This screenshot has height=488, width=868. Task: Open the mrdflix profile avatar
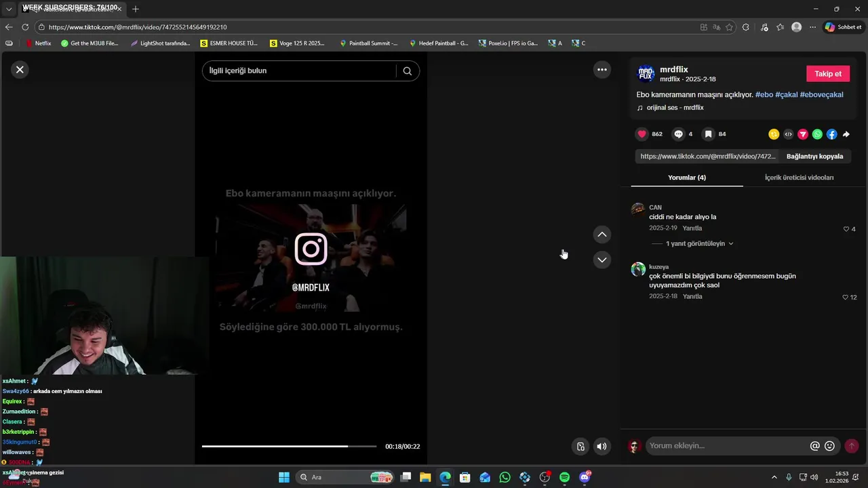tap(646, 74)
